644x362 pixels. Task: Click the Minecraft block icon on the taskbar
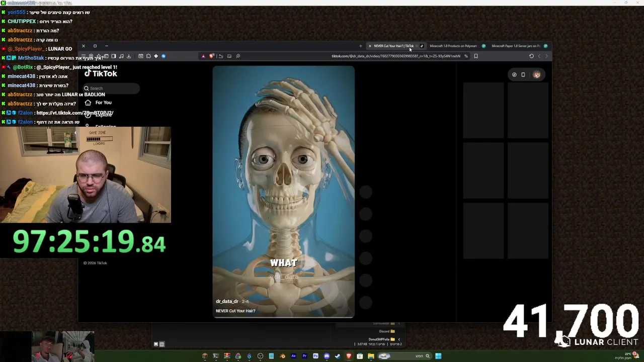(205, 356)
